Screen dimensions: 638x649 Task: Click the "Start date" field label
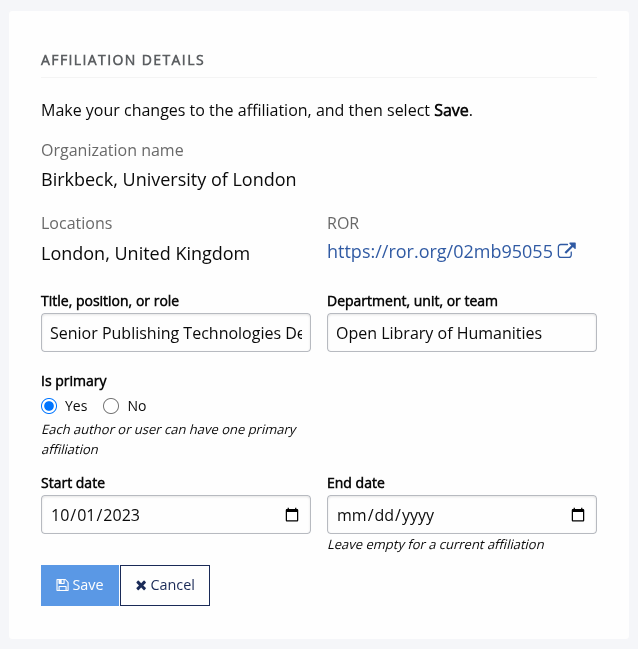click(x=73, y=483)
